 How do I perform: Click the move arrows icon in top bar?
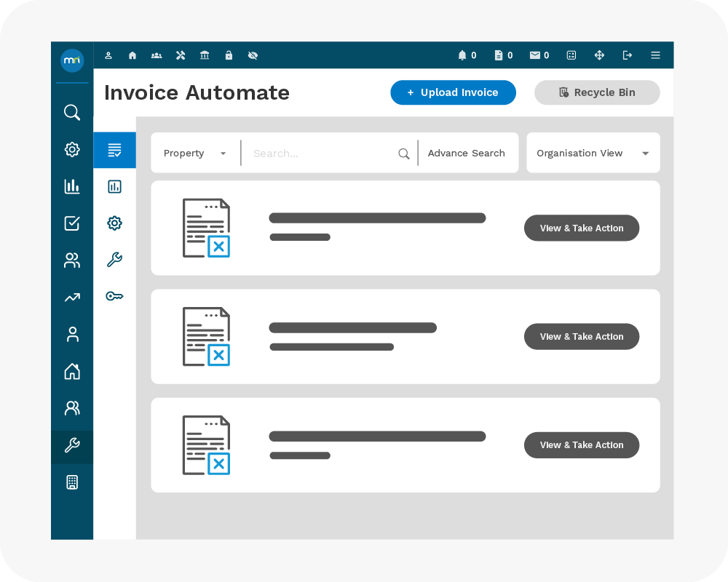[600, 55]
